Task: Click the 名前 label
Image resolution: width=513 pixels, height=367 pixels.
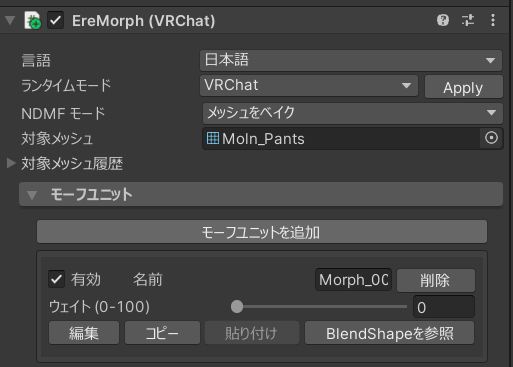Action: coord(148,279)
